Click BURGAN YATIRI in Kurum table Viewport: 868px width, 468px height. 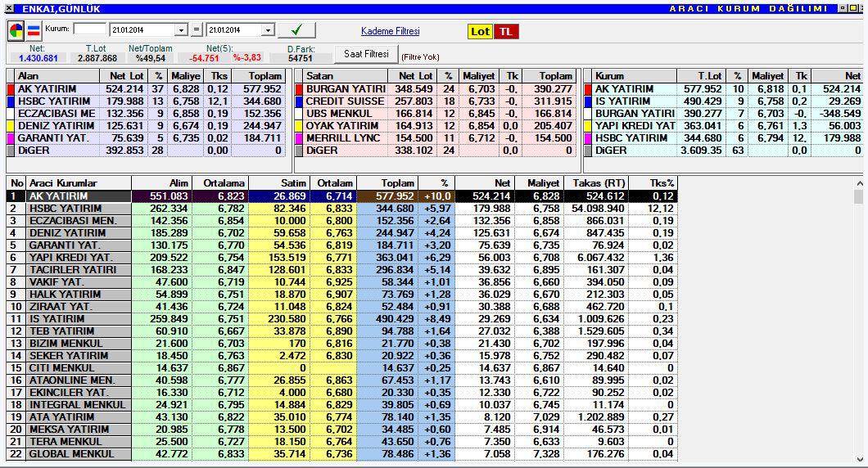click(x=635, y=114)
